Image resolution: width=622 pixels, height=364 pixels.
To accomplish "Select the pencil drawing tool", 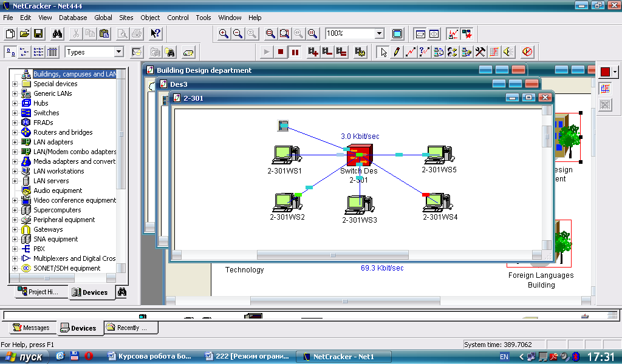I will coord(397,52).
